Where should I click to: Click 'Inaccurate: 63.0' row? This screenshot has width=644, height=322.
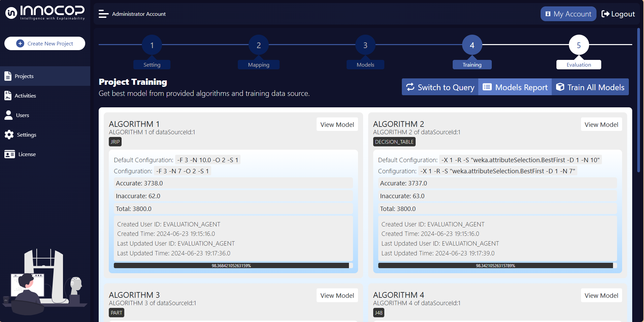pyautogui.click(x=497, y=196)
